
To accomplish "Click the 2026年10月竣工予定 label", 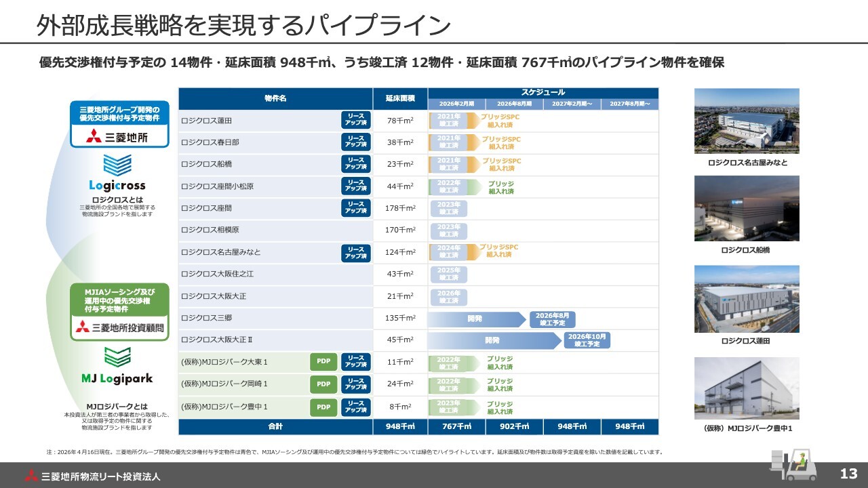I will (587, 340).
